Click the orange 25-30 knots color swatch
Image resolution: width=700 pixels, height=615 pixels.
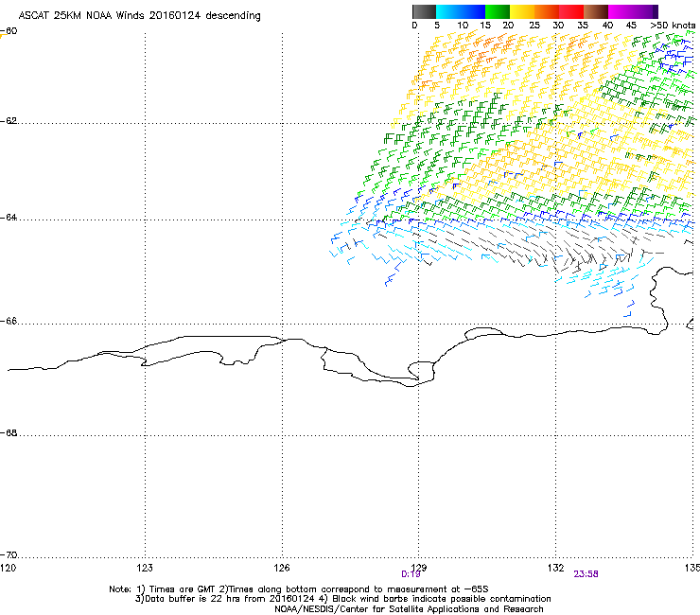coord(547,11)
